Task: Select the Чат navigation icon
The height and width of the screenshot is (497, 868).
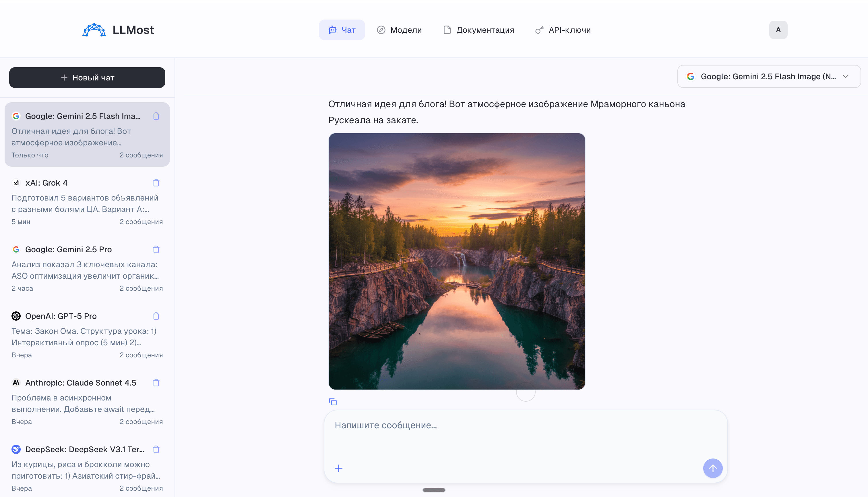Action: [333, 30]
